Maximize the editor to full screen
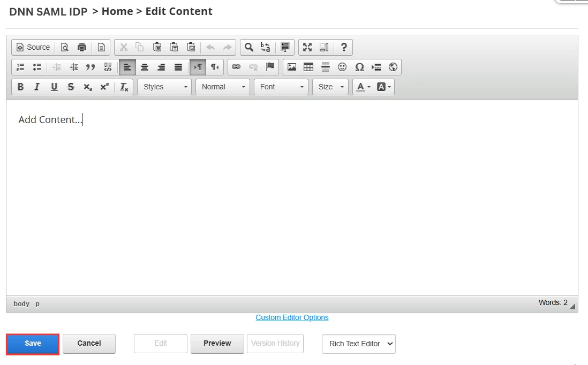 (x=307, y=47)
